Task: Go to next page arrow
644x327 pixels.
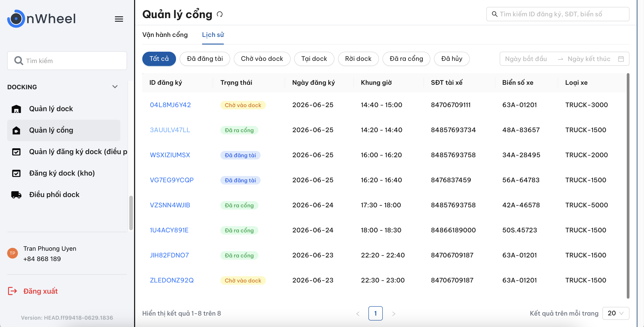Action: (x=393, y=314)
